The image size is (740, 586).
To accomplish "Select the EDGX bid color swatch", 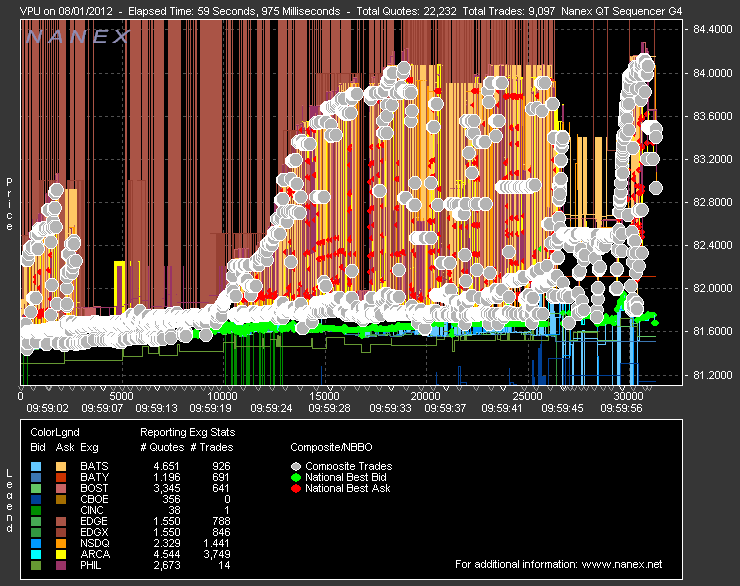I will 36,532.
